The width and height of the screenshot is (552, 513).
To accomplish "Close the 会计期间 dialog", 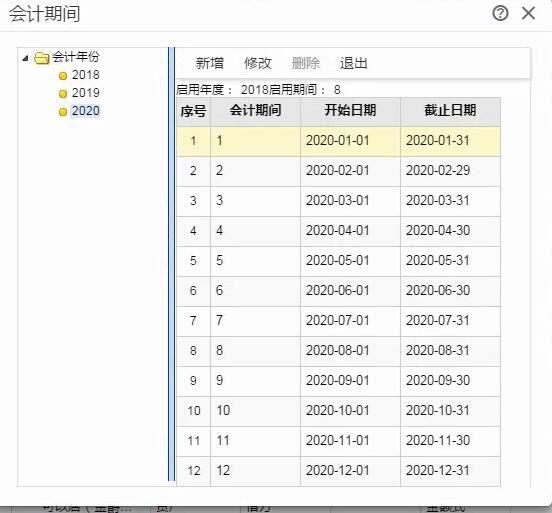I will pyautogui.click(x=528, y=13).
